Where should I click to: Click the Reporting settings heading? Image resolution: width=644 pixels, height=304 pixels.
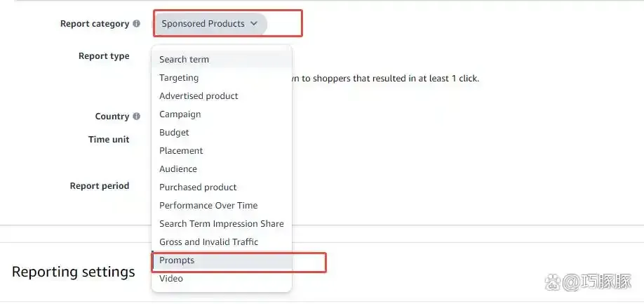74,272
